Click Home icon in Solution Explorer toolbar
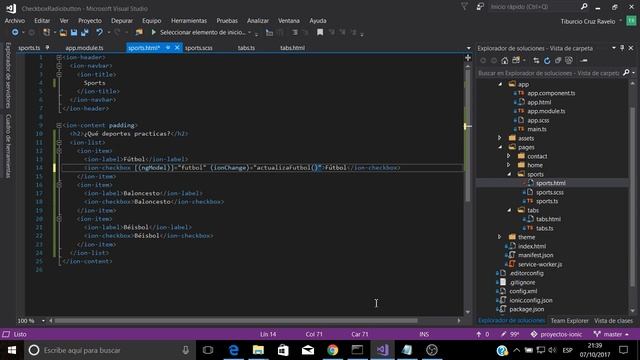 (505, 60)
